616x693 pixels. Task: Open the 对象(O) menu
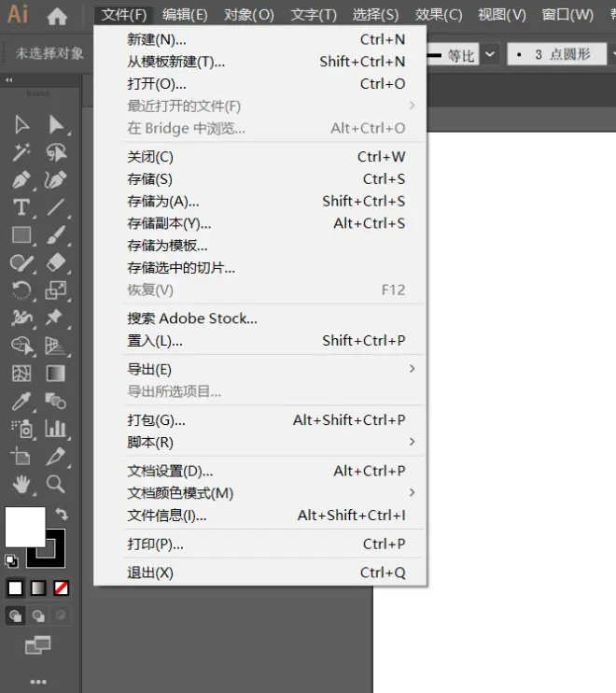(249, 15)
